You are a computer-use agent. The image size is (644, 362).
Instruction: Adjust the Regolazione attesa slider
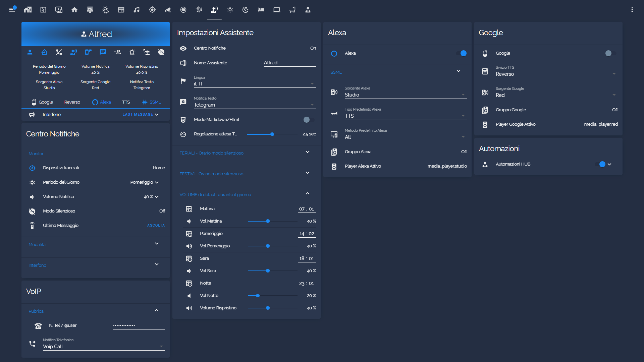[x=272, y=134]
